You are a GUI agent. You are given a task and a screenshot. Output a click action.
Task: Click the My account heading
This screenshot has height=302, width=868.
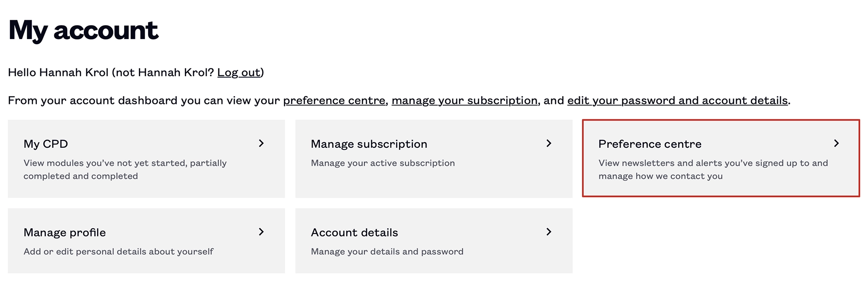84,29
